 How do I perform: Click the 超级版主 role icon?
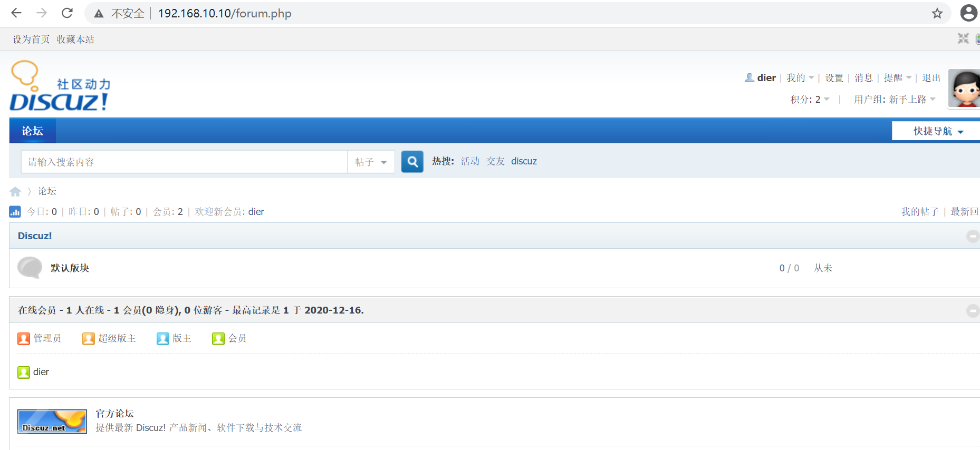tap(88, 338)
